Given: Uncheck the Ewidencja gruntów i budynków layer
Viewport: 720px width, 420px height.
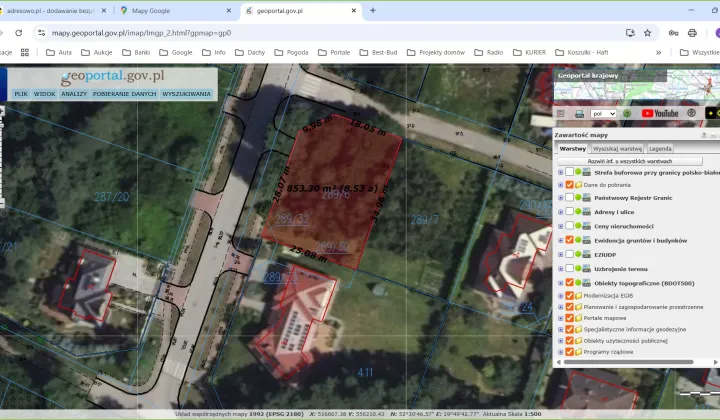Looking at the screenshot, I should (x=569, y=240).
